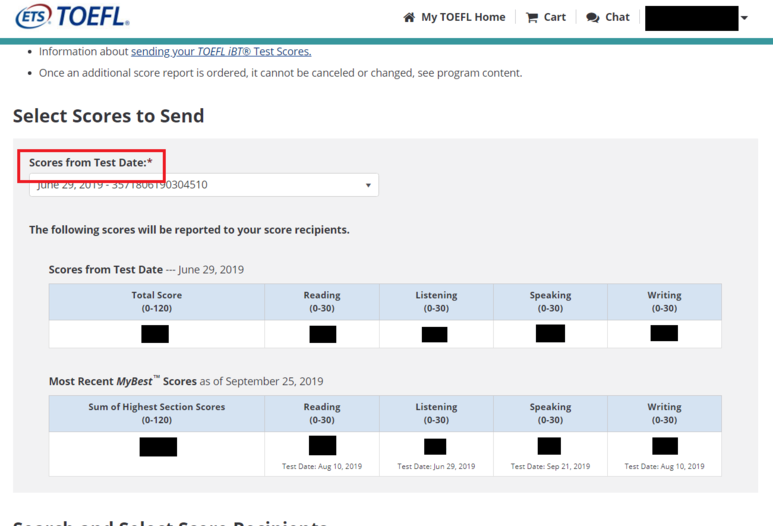Click the Scores from Test Date field label
773x526 pixels.
(91, 163)
